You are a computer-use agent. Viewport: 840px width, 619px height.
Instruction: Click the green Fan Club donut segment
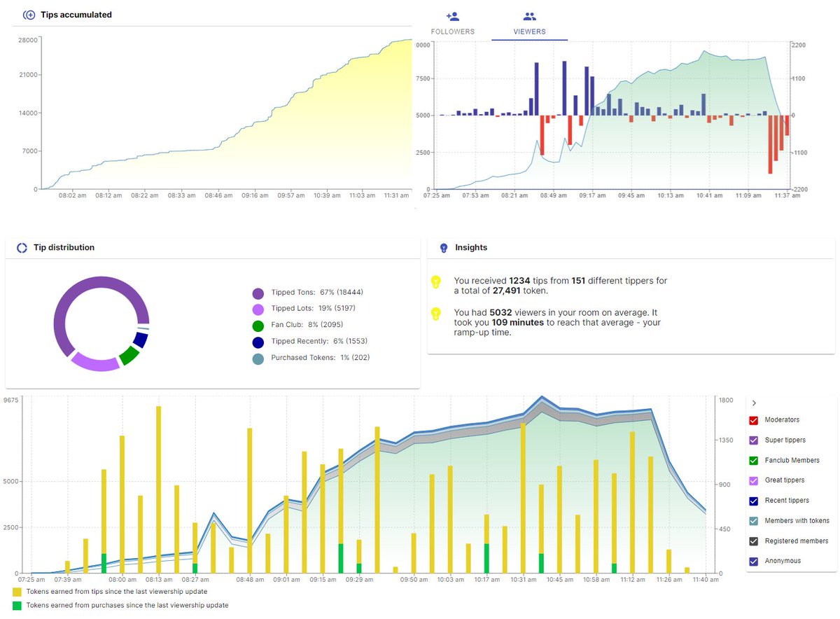128,356
